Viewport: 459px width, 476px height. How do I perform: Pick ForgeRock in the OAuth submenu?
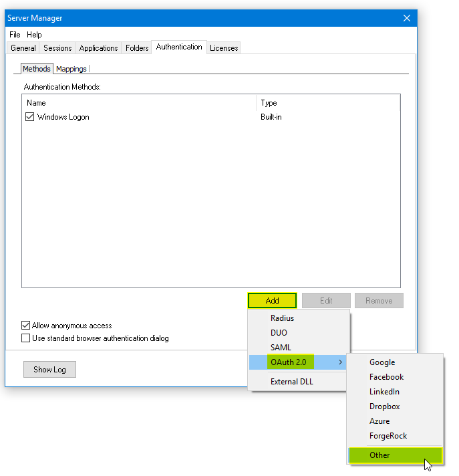[x=395, y=436]
